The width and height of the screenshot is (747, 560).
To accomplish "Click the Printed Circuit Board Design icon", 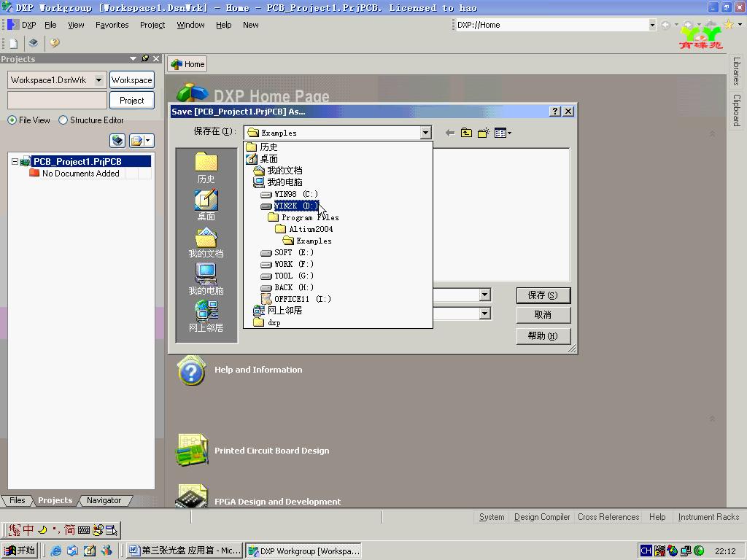I will (x=192, y=449).
